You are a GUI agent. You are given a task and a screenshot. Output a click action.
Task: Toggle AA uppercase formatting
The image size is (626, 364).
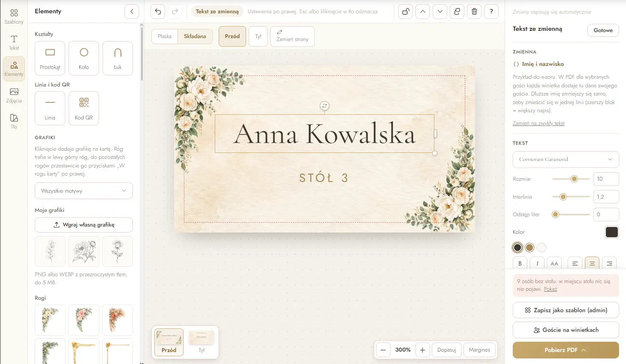(x=554, y=263)
